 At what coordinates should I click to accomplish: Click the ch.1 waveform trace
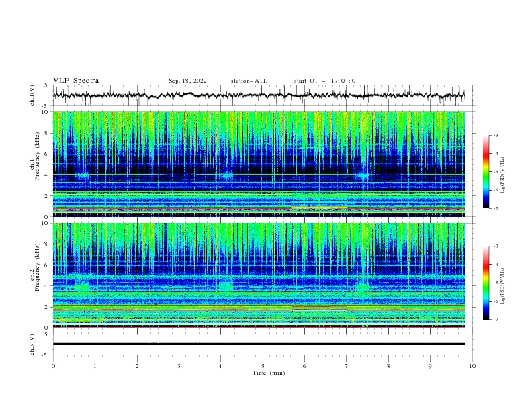tap(259, 95)
